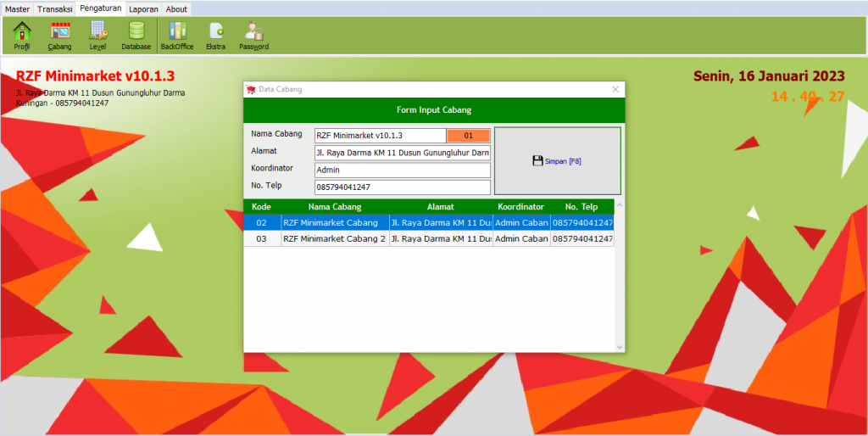Screen dimensions: 868x436
Task: Open the BackOffice icon
Action: (x=177, y=36)
